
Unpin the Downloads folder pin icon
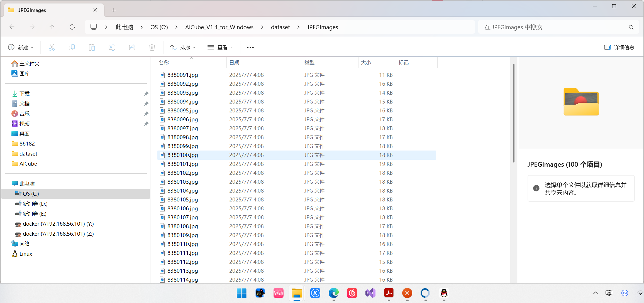pyautogui.click(x=146, y=94)
